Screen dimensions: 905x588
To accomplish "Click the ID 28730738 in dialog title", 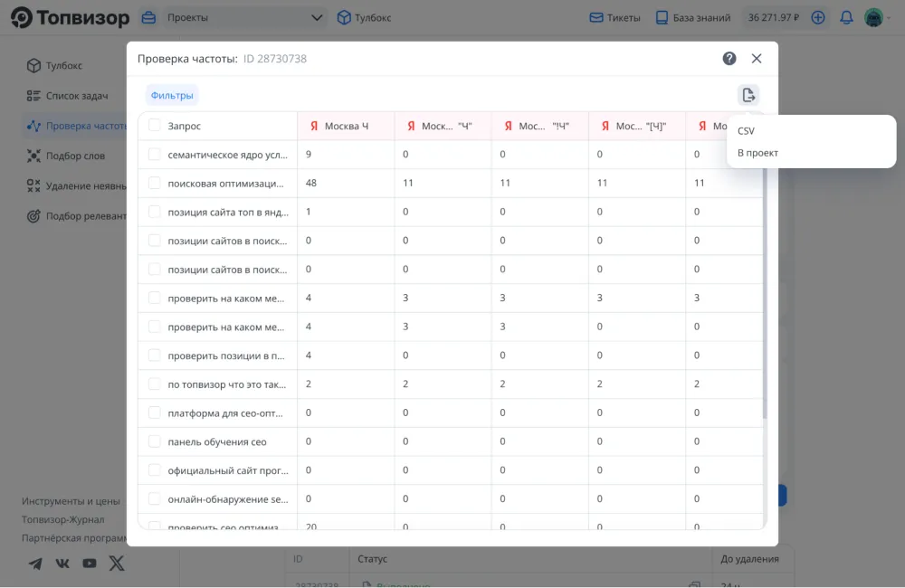I will 275,59.
